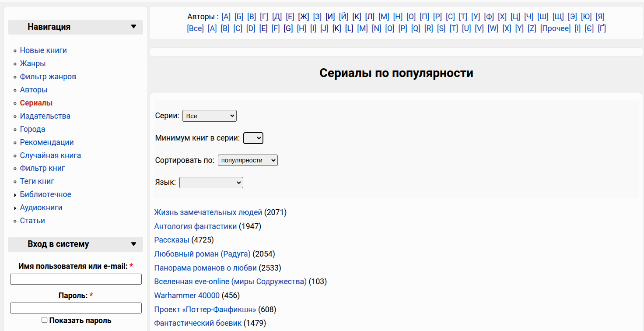Screen dimensions: 644x331
Task: Go to Новые книги in navigation
Action: 43,50
